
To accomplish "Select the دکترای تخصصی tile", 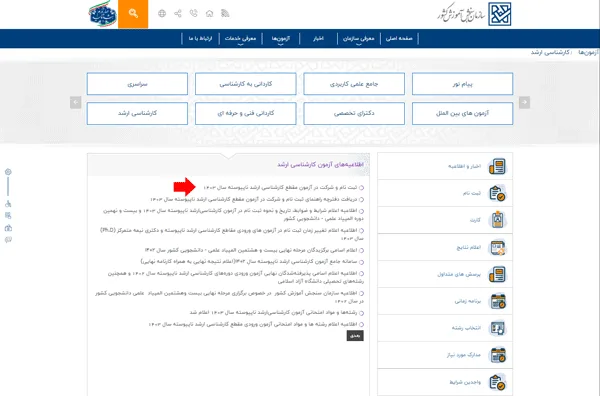I will coord(354,113).
